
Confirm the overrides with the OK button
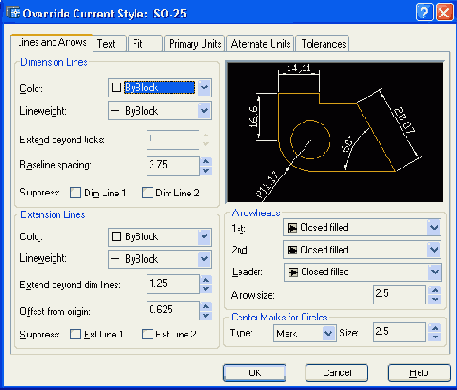(254, 373)
